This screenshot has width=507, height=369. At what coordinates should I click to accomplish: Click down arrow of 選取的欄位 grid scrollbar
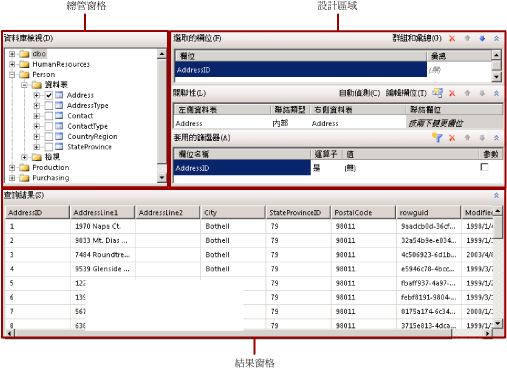click(496, 77)
